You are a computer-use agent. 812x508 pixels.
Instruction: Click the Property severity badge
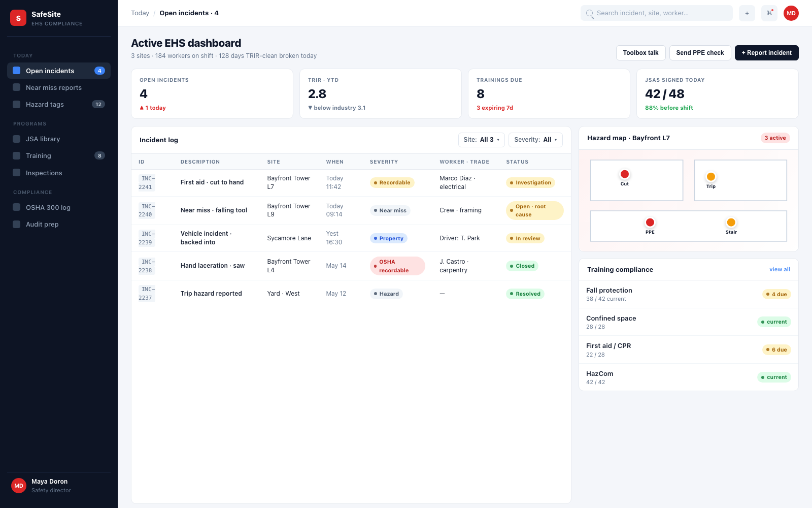(388, 238)
